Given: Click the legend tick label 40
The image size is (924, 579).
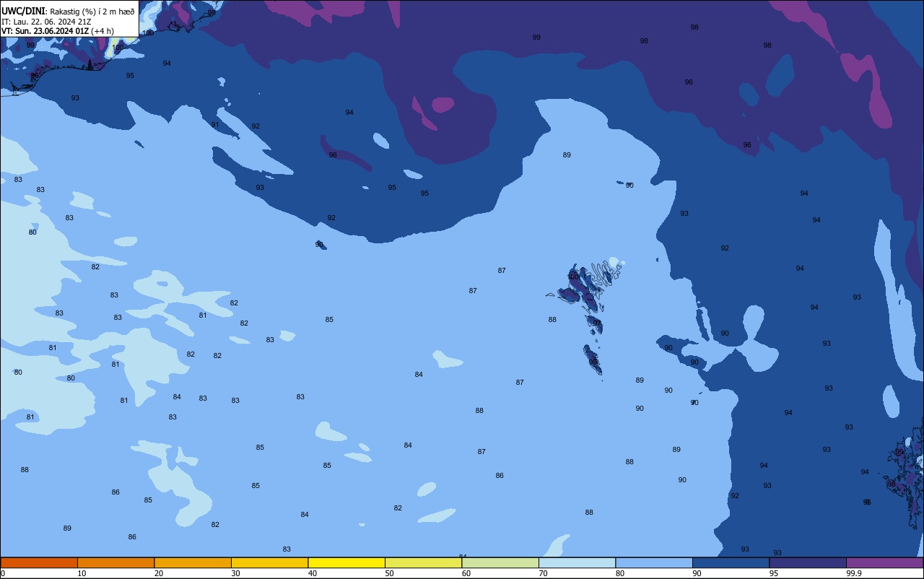Looking at the screenshot, I should click(x=313, y=573).
